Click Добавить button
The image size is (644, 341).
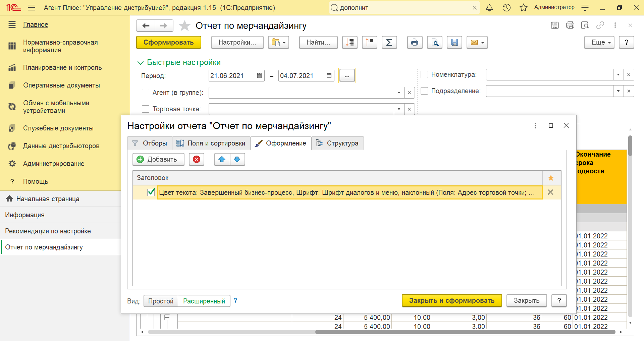click(159, 159)
